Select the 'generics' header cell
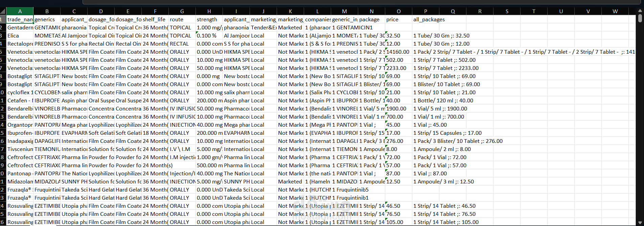The image size is (644, 226). tap(47, 19)
